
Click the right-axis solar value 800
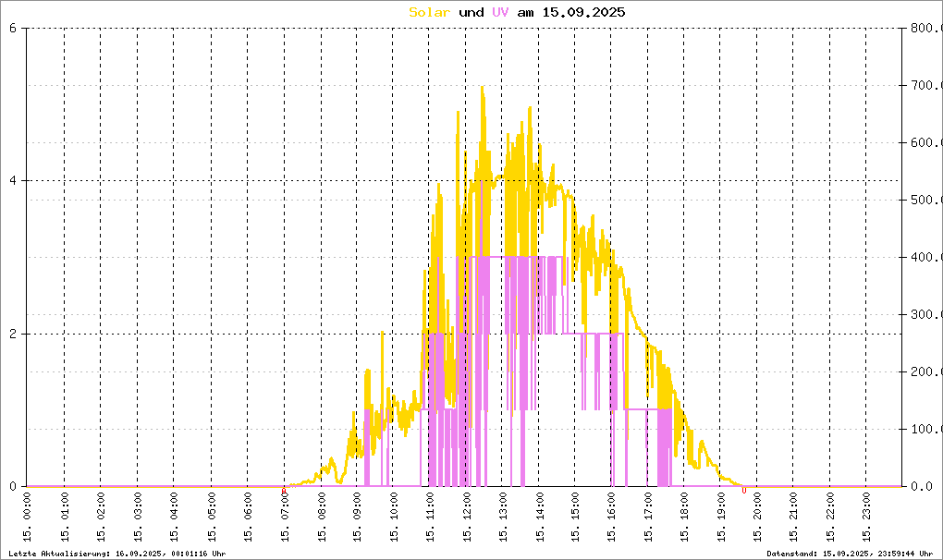926,28
